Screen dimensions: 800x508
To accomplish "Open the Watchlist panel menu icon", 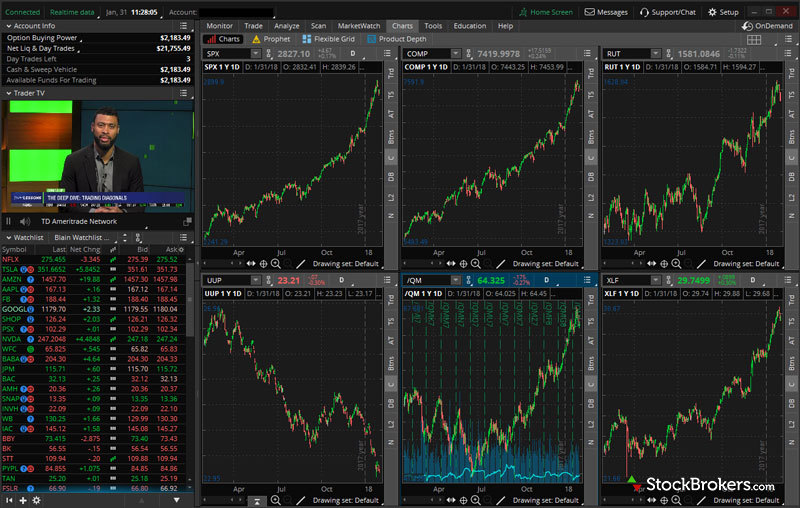I will point(183,237).
